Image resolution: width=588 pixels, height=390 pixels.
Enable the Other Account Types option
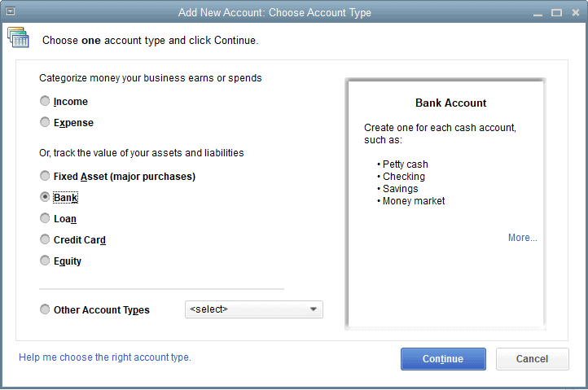click(x=45, y=309)
